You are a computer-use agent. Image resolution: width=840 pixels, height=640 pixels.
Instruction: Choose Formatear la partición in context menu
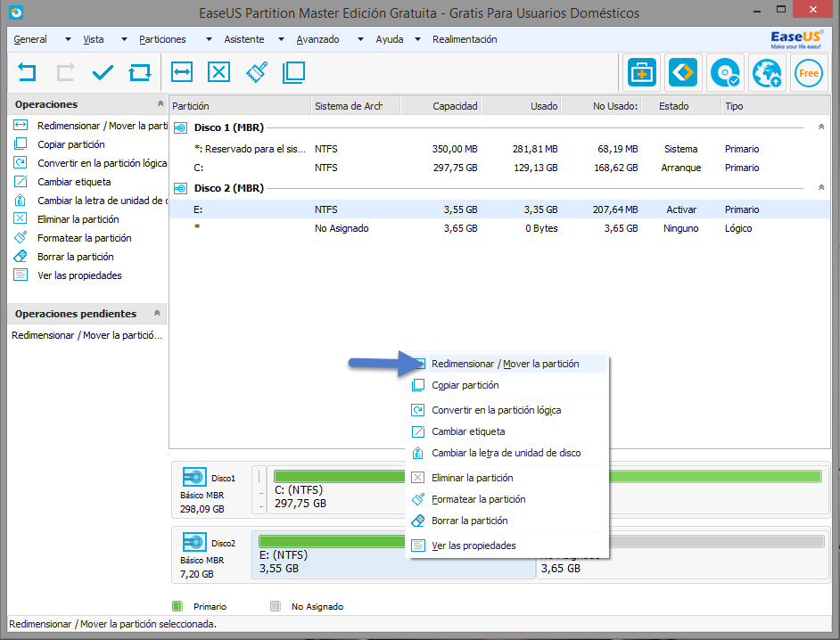508,498
